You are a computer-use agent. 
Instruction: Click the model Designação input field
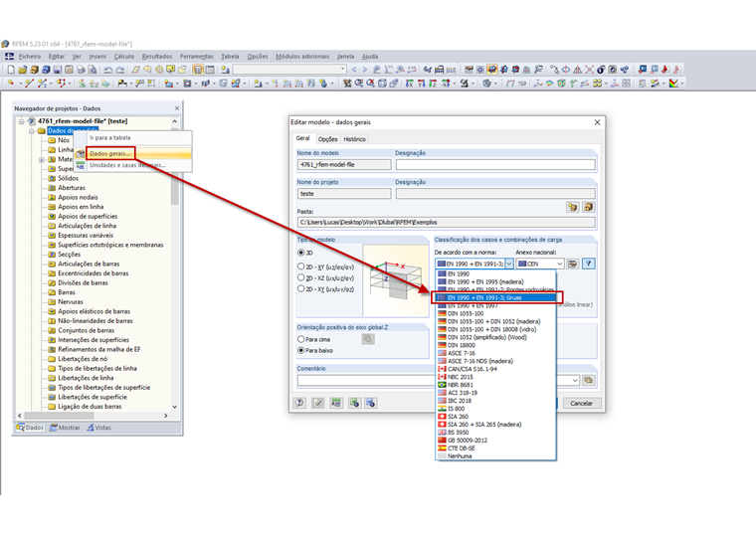pos(495,164)
